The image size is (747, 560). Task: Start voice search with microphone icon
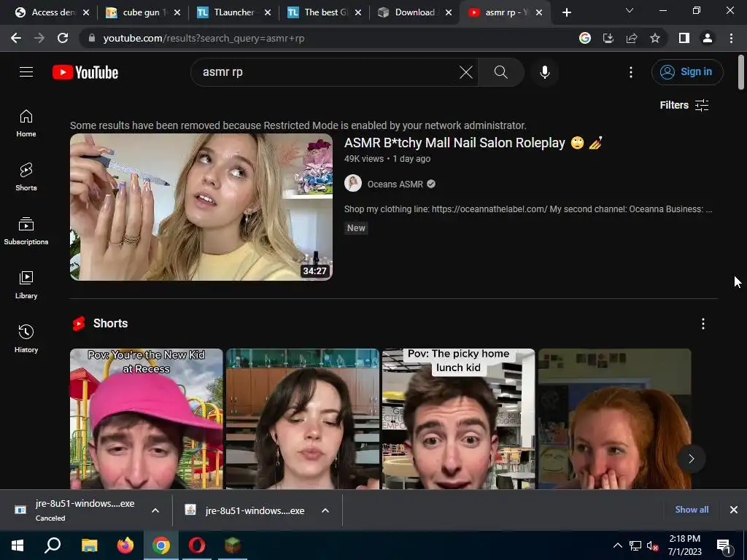tap(544, 72)
